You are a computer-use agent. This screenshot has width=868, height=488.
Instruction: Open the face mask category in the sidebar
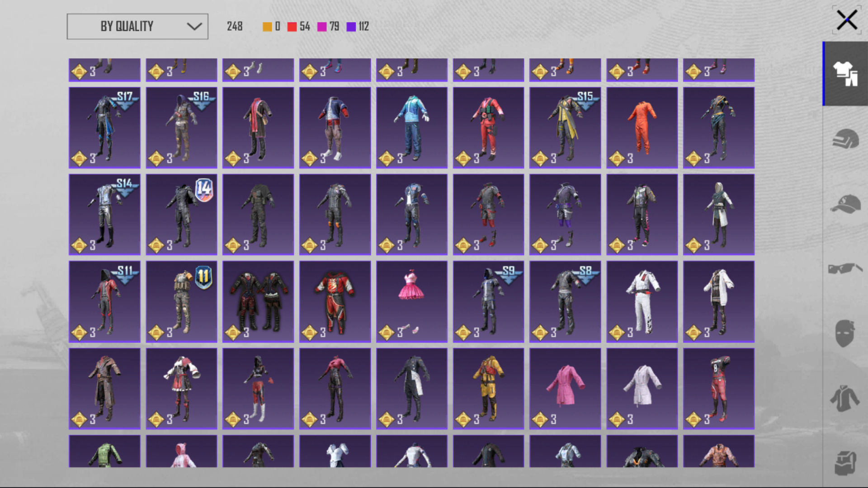(x=844, y=333)
